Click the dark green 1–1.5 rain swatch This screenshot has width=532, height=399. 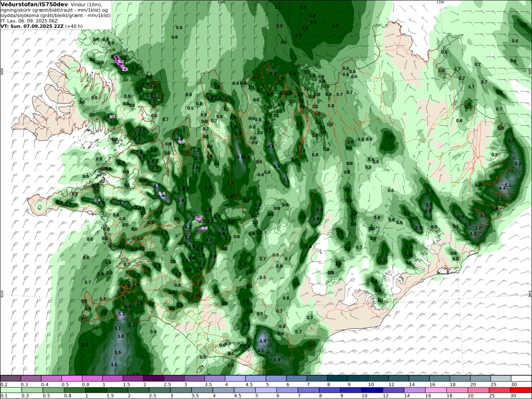96,390
